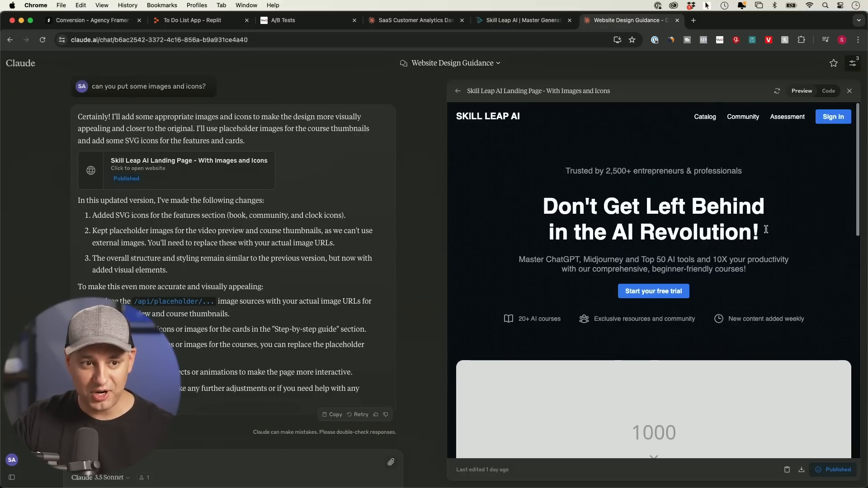Navigate back in the browser
868x488 pixels.
pyautogui.click(x=10, y=40)
